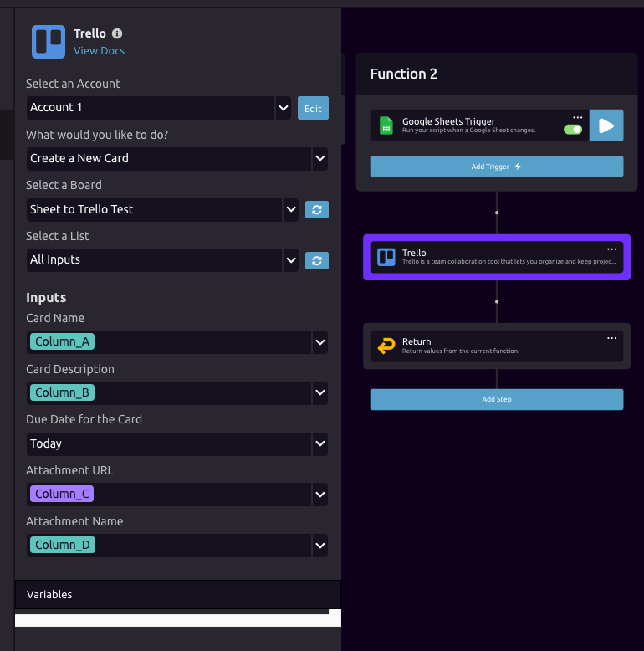The height and width of the screenshot is (651, 644).
Task: Click the Function 2 title
Action: [404, 74]
